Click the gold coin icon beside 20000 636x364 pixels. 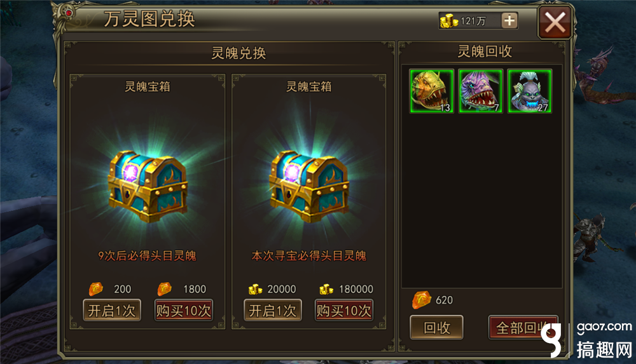[256, 289]
